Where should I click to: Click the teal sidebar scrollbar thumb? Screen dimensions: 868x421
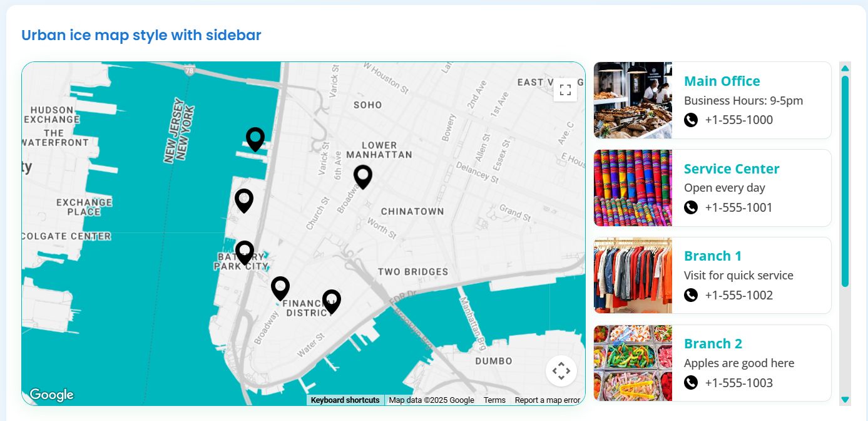(845, 181)
